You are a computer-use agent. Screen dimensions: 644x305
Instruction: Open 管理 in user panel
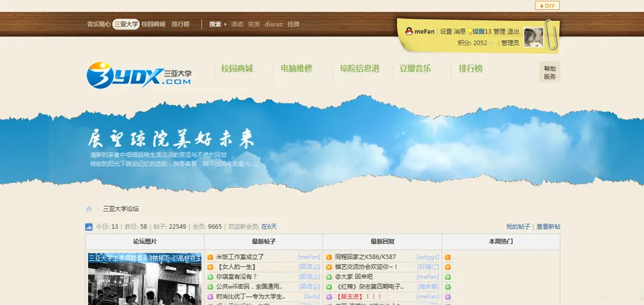500,32
